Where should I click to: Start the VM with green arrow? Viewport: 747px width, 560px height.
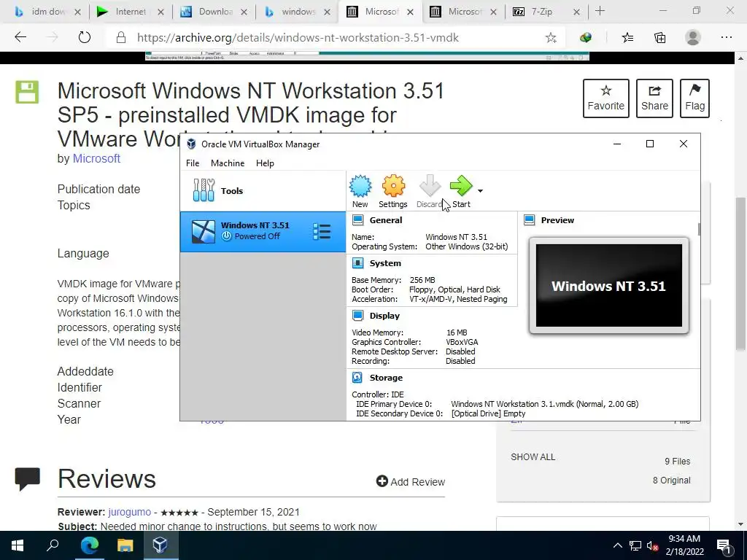pyautogui.click(x=461, y=191)
